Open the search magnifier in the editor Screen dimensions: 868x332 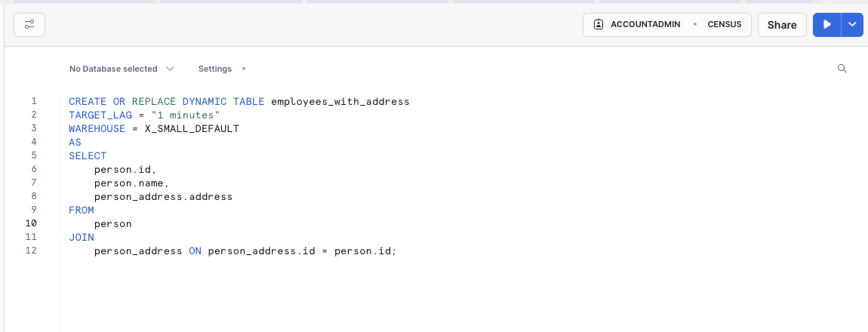(842, 69)
